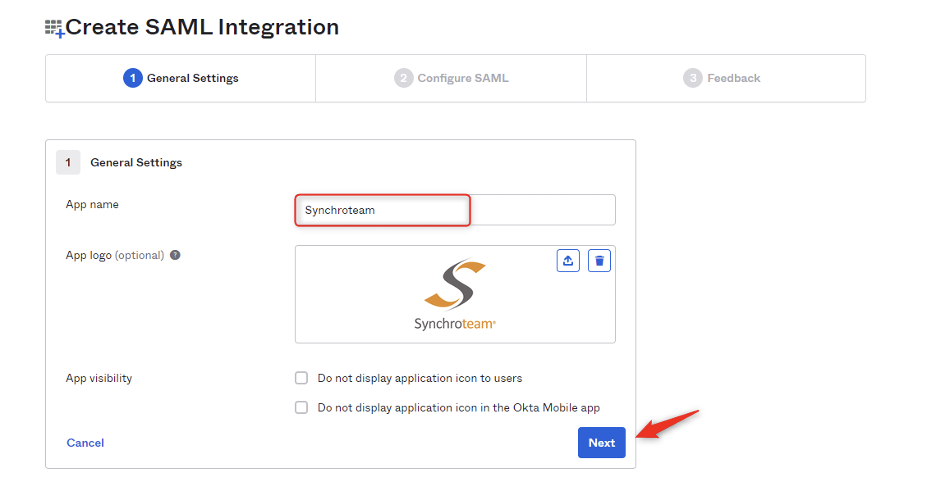Image resolution: width=936 pixels, height=500 pixels.
Task: Go to the Configure SAML step
Action: [451, 78]
